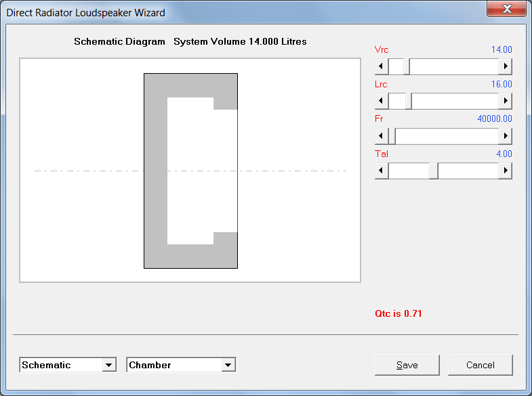
Task: Click the right arrow of Tal slider
Action: (x=505, y=171)
